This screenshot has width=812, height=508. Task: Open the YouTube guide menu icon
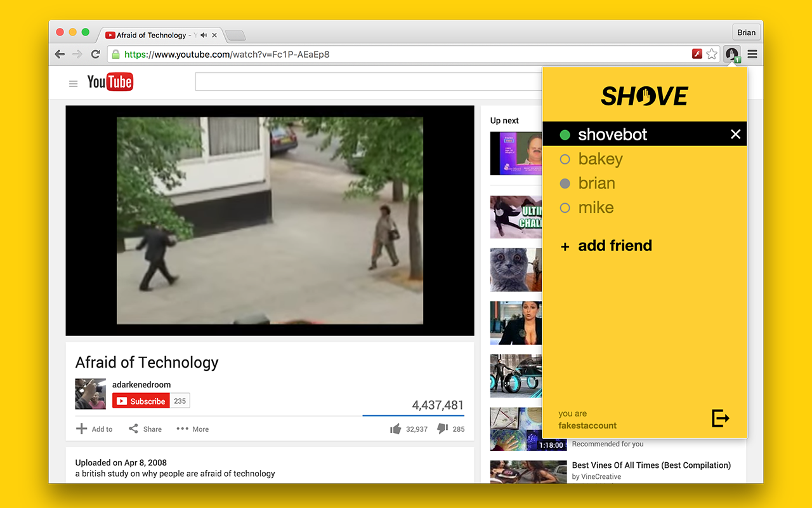pyautogui.click(x=74, y=83)
